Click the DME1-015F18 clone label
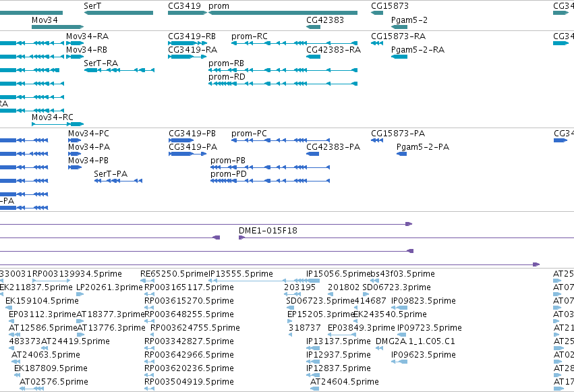 coord(268,231)
